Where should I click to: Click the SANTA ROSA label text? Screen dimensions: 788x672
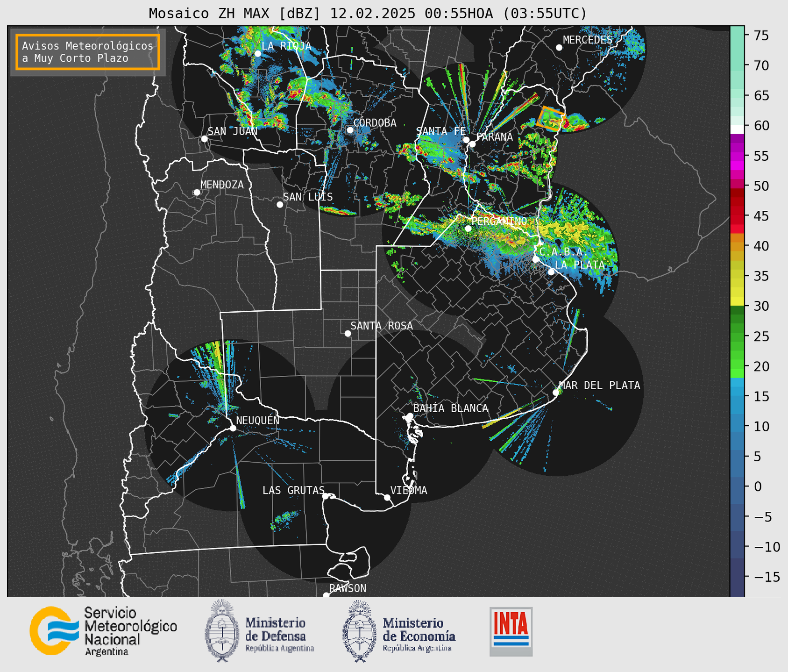click(x=382, y=326)
